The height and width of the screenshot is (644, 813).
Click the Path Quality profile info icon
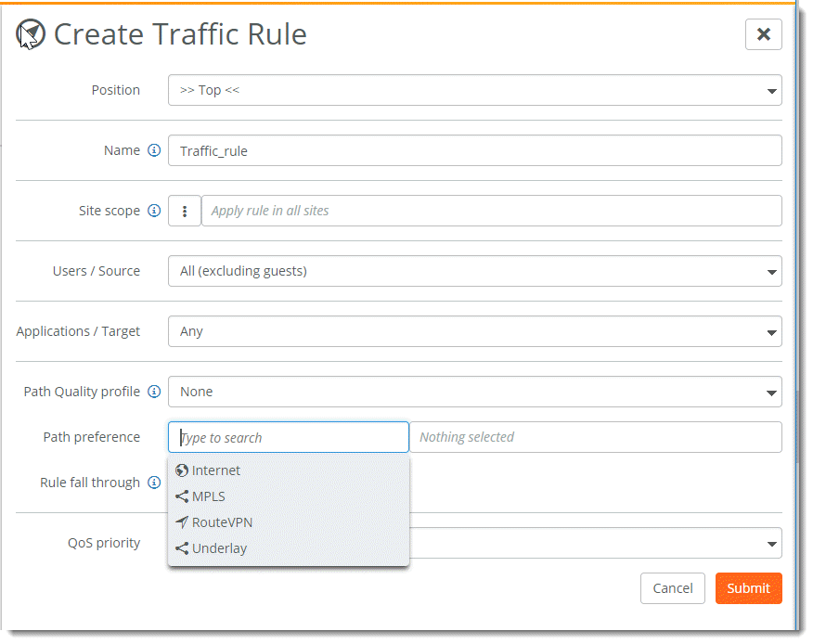coord(153,391)
